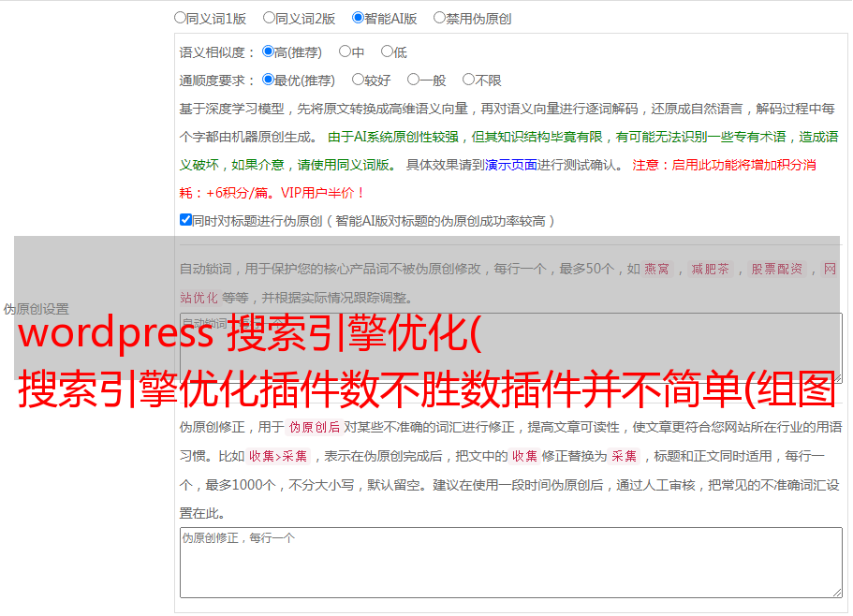The height and width of the screenshot is (616, 853).
Task: Click the 收集>采集 example tag
Action: (x=278, y=456)
